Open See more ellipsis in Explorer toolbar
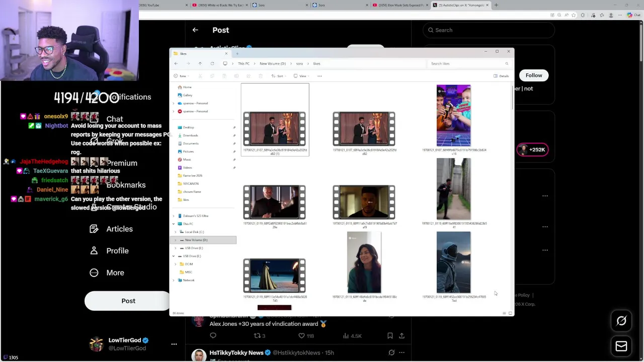The height and width of the screenshot is (362, 644). 319,76
